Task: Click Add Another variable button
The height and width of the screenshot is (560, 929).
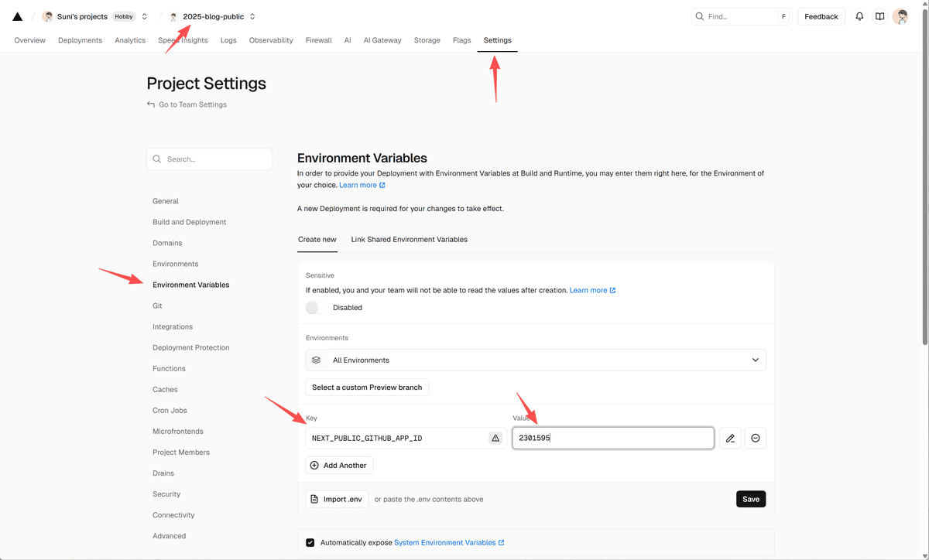Action: (339, 466)
